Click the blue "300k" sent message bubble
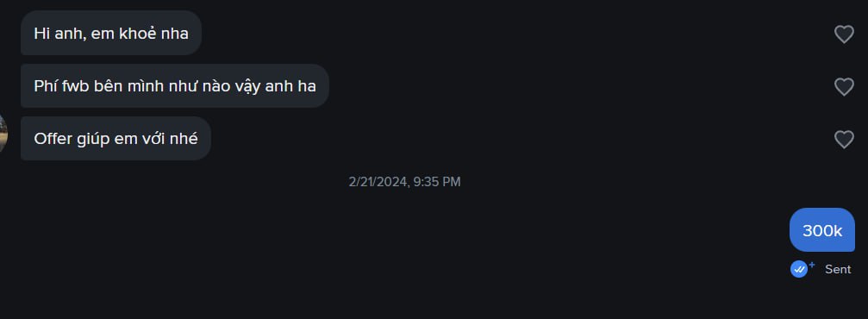868x319 pixels. click(x=822, y=230)
